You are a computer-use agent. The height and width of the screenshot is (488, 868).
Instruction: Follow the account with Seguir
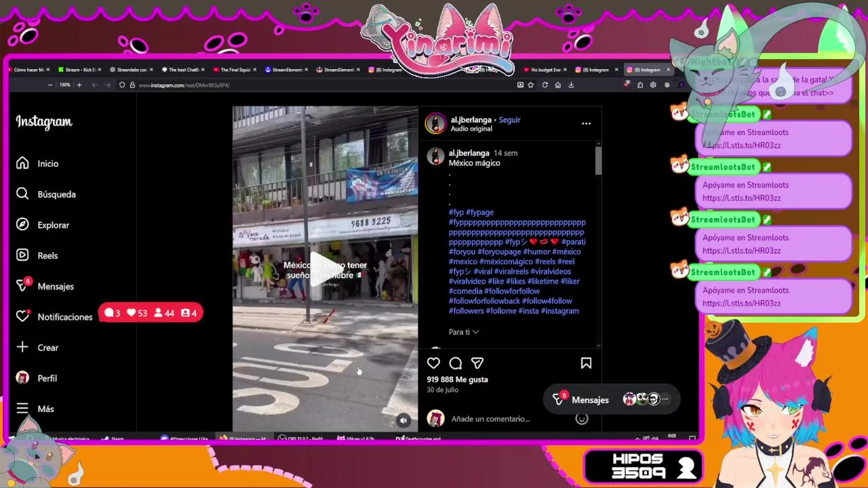(509, 120)
